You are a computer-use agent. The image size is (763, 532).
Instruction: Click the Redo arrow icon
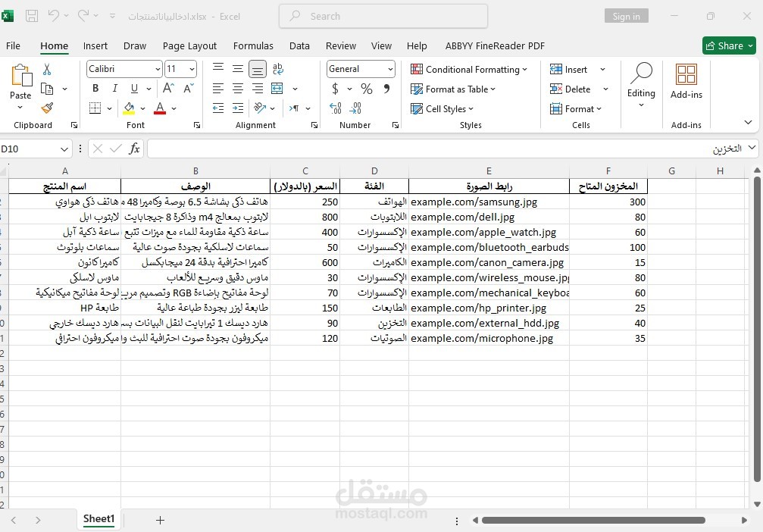click(x=83, y=16)
